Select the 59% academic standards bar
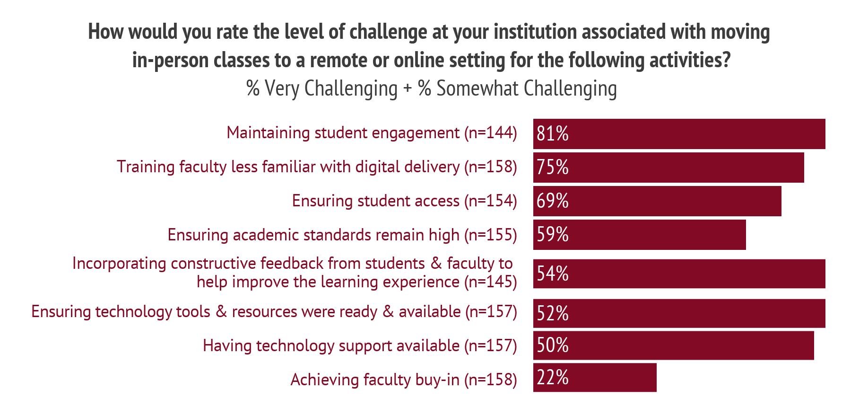868x416 pixels. coord(640,235)
